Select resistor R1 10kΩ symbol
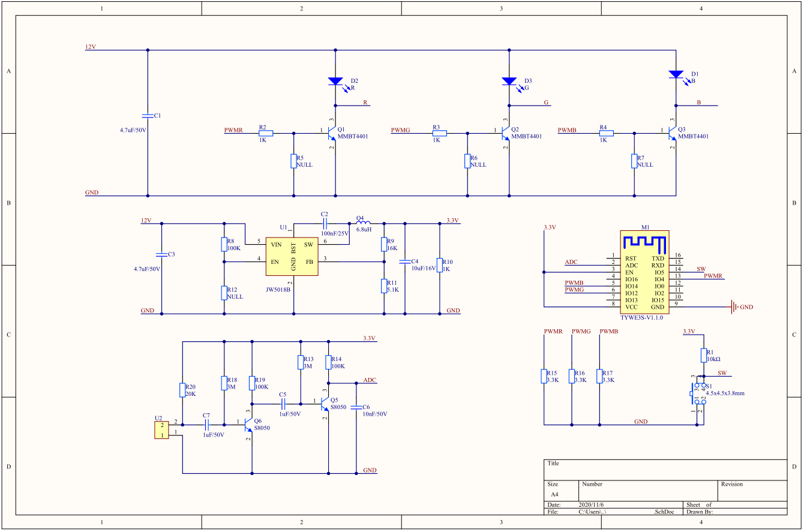The width and height of the screenshot is (804, 532). click(704, 356)
